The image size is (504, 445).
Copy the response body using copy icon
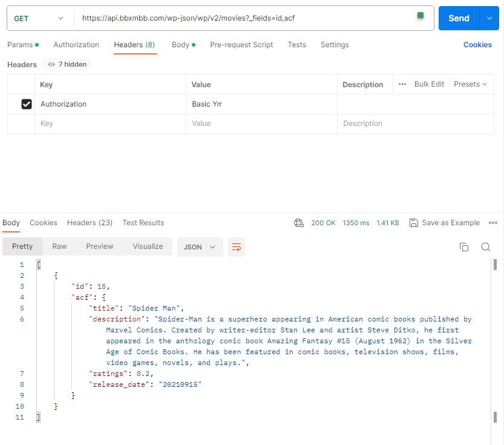tap(464, 247)
